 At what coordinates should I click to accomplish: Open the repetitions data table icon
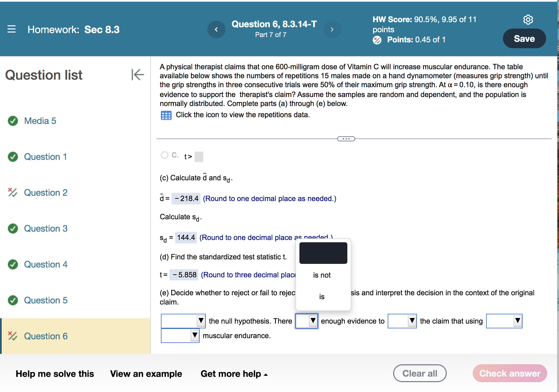(x=166, y=115)
